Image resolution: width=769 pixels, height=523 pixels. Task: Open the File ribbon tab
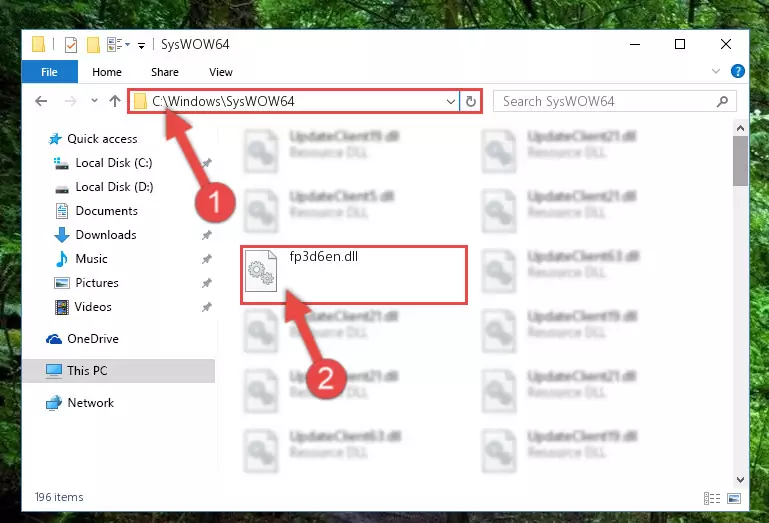(x=50, y=72)
